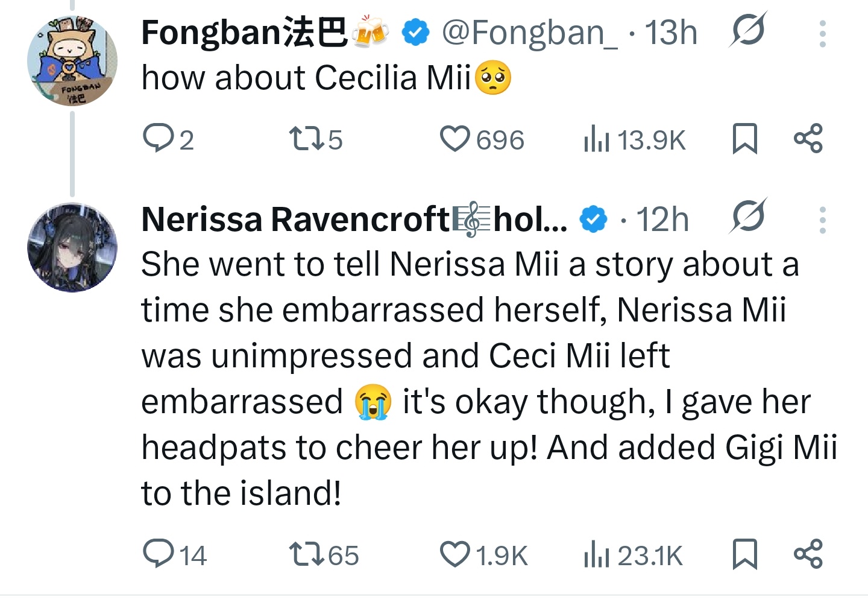The width and height of the screenshot is (868, 611).
Task: Open Nerissa Ravencroft's profile avatar
Action: coord(72,247)
